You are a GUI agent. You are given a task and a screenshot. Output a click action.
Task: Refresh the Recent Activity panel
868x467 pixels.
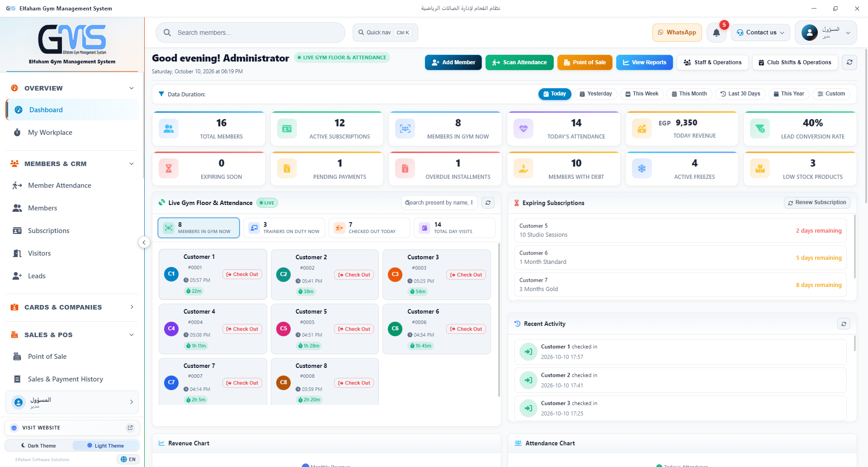pyautogui.click(x=844, y=324)
